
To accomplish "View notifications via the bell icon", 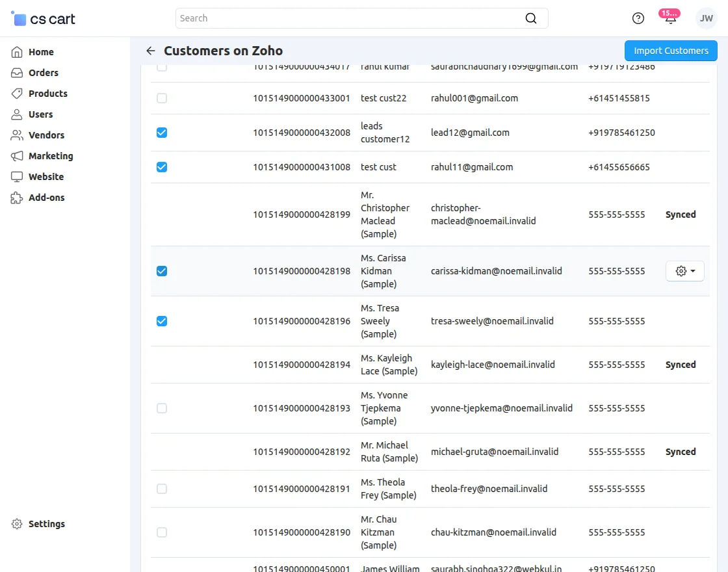I will pos(669,18).
